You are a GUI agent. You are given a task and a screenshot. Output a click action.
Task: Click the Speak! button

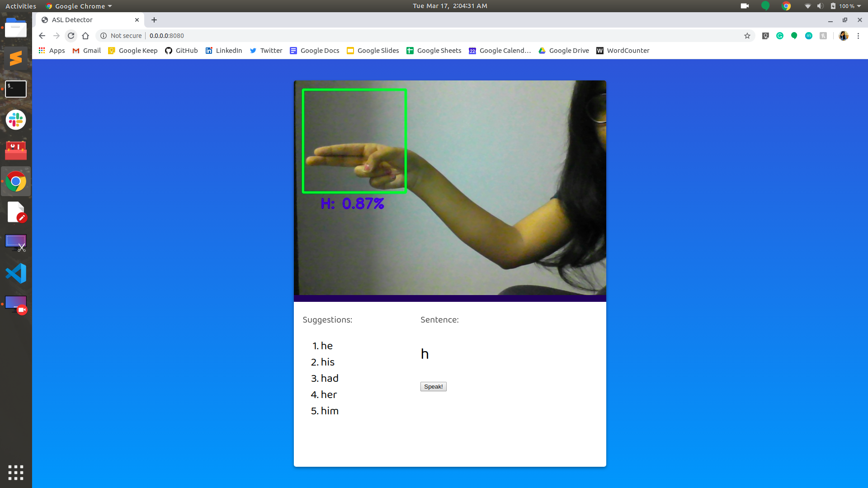(x=433, y=387)
